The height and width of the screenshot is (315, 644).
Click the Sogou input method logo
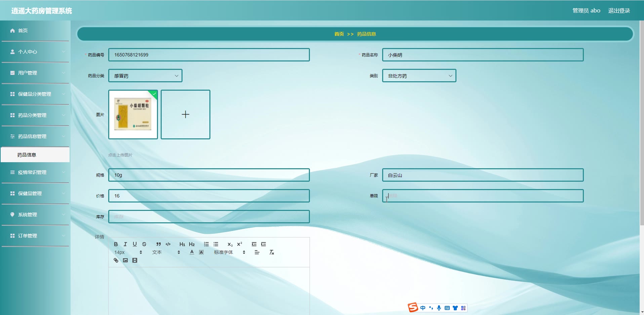click(413, 307)
